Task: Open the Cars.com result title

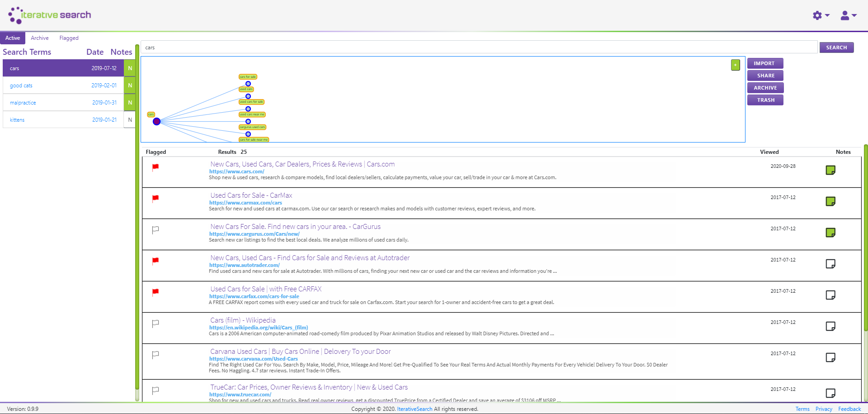Action: pyautogui.click(x=302, y=164)
